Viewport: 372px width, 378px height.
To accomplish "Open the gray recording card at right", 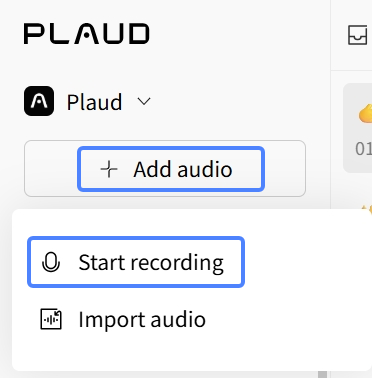I will [358, 128].
